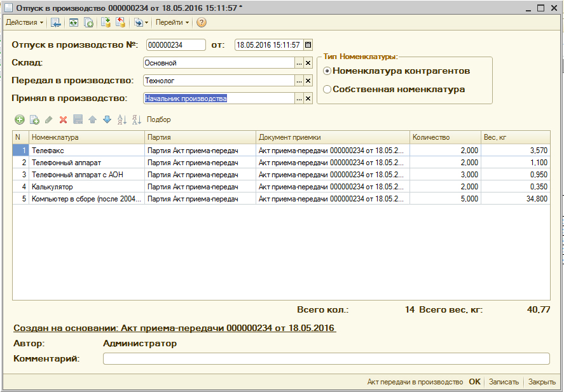Click the red Delete row icon

point(63,119)
